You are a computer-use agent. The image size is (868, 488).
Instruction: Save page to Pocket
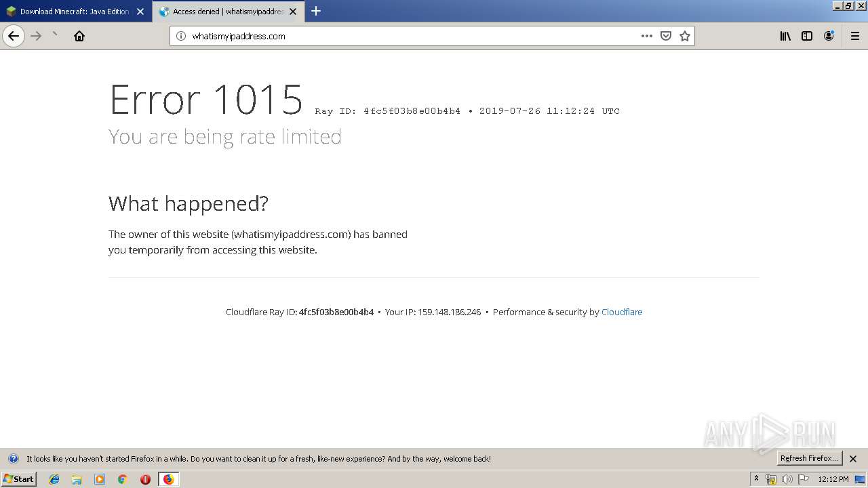(666, 36)
